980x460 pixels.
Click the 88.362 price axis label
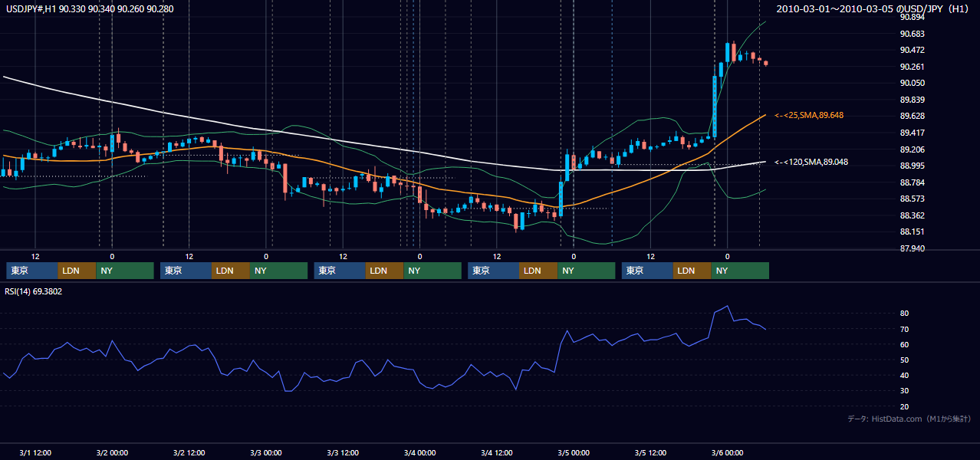912,215
